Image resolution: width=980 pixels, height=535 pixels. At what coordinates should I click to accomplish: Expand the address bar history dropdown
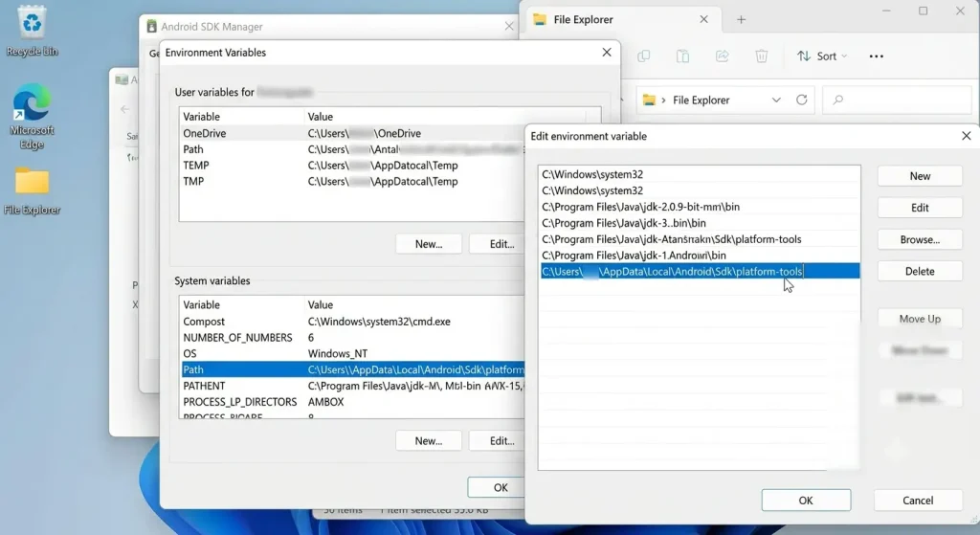click(x=776, y=100)
